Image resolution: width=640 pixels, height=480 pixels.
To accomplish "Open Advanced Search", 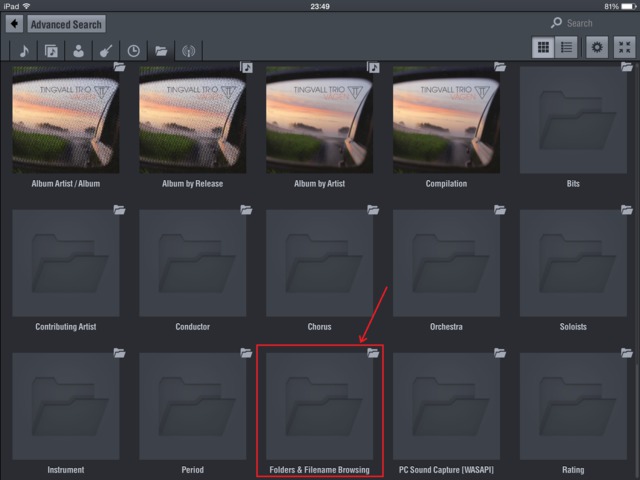I will coord(65,23).
